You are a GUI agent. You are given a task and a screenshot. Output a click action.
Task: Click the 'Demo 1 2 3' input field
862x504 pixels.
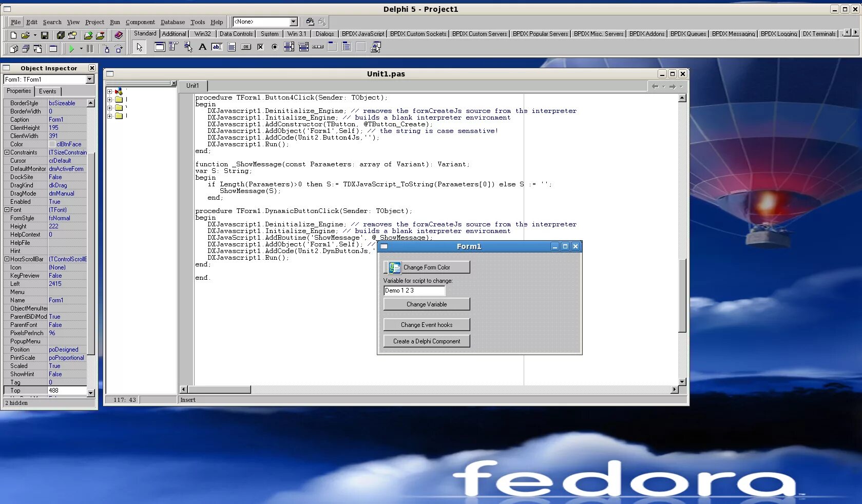coord(414,290)
